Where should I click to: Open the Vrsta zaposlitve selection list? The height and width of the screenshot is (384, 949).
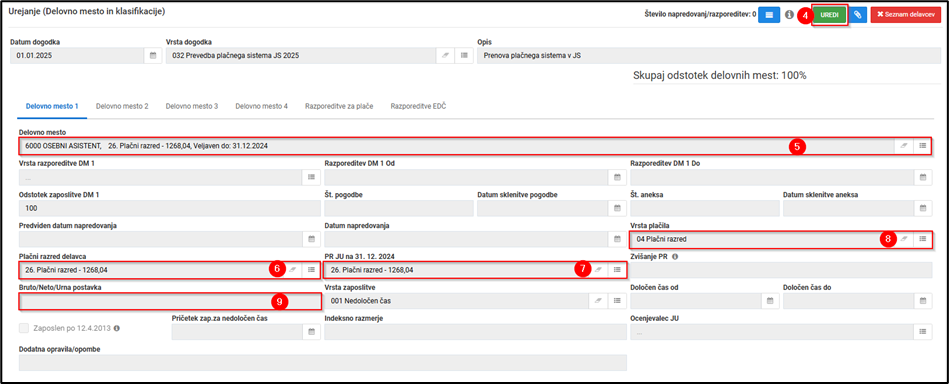coord(617,300)
